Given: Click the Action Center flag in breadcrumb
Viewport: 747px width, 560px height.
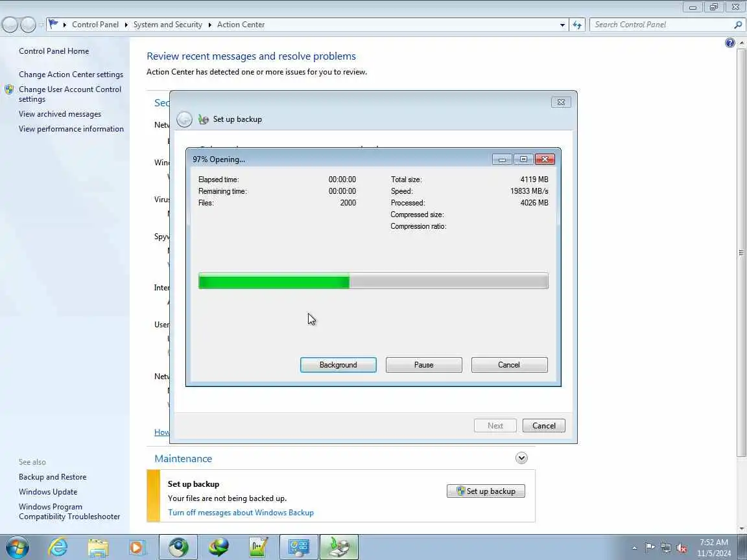Looking at the screenshot, I should tap(53, 24).
